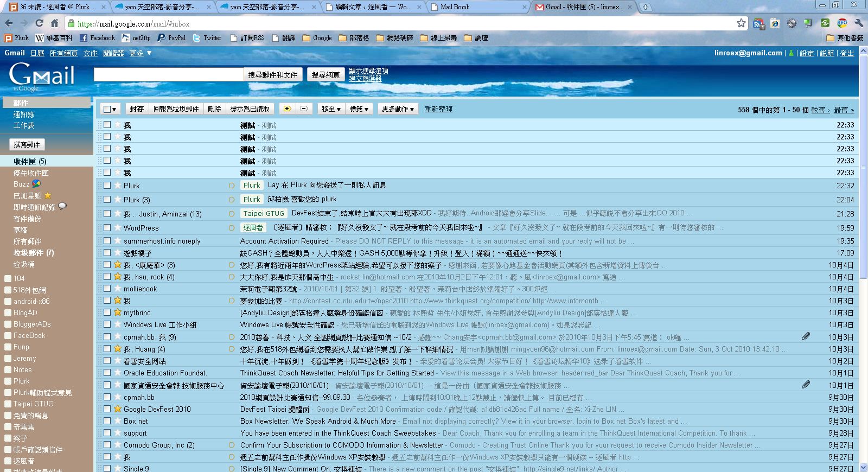Screen dimensions: 868x472
Task: Click the 撰寫郵件 compose button
Action: coord(27,144)
